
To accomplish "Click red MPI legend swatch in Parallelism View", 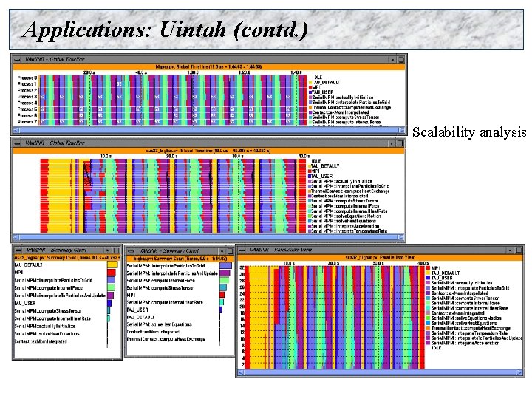I will tap(428, 268).
